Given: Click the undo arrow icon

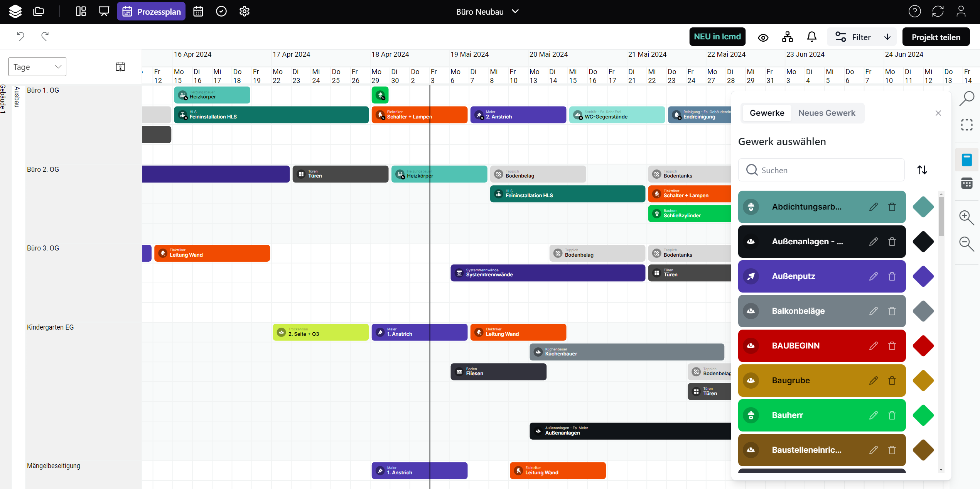Looking at the screenshot, I should click(x=20, y=37).
